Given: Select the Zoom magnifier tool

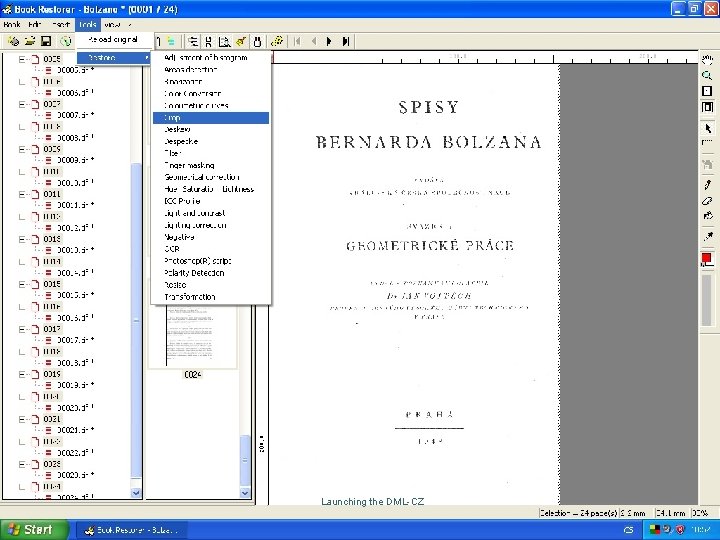Looking at the screenshot, I should (707, 75).
